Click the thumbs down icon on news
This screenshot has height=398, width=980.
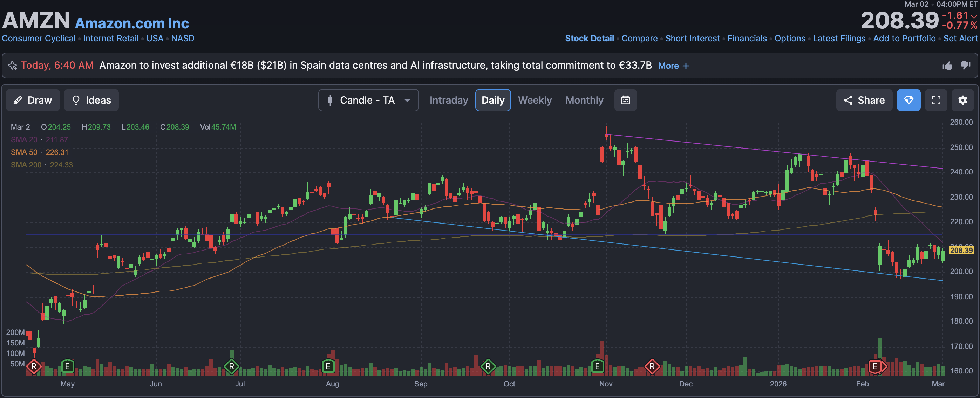click(x=966, y=66)
